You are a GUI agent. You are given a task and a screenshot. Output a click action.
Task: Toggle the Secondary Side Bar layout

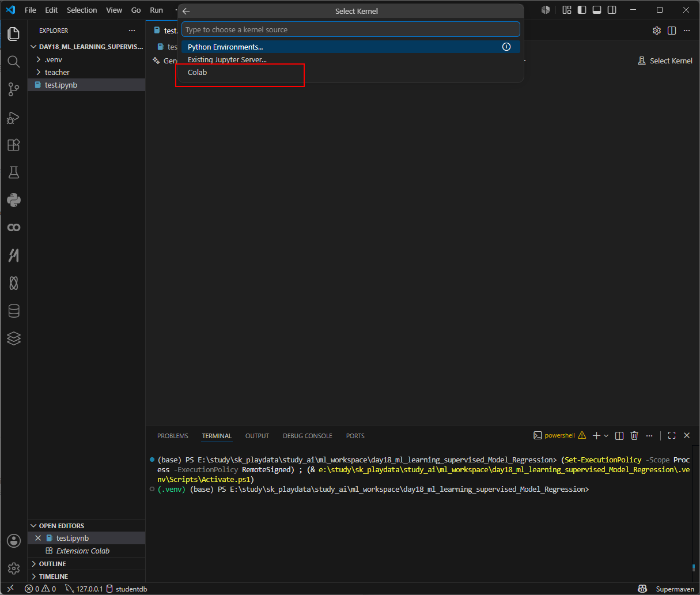[x=612, y=10]
